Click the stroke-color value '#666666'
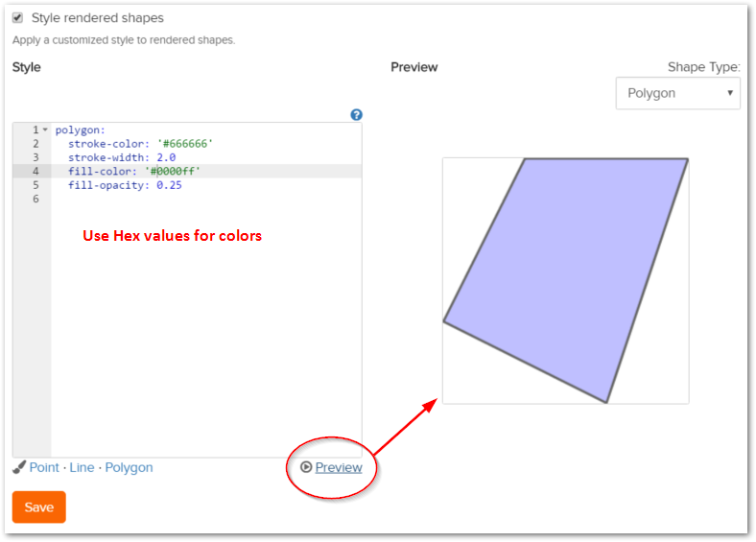This screenshot has width=756, height=542. coord(185,144)
